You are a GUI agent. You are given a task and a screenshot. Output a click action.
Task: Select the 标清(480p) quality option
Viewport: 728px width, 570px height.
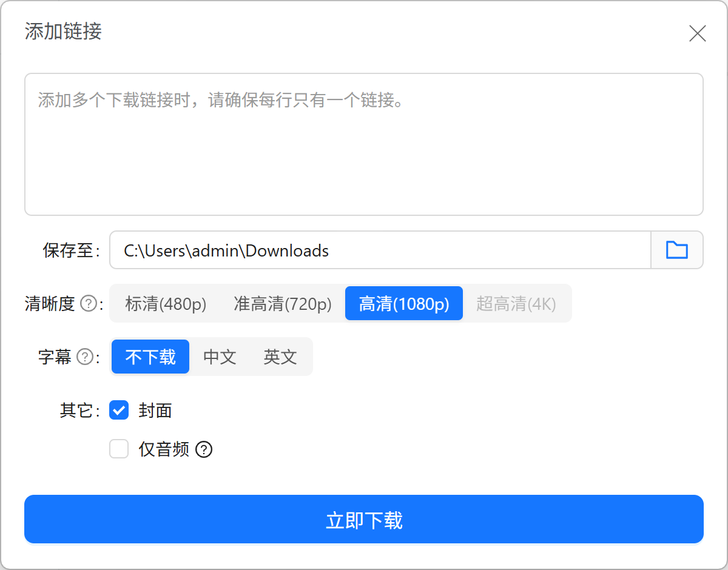(165, 303)
